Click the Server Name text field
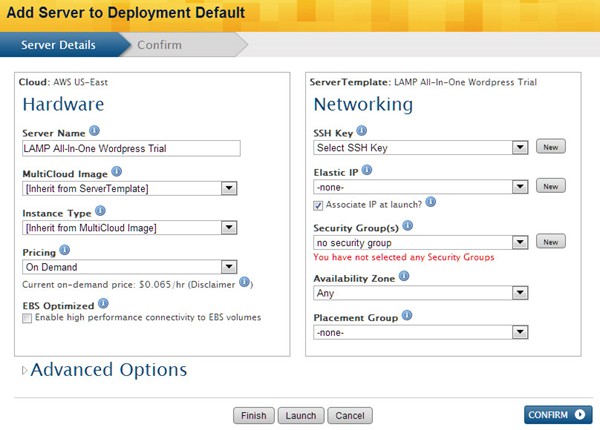 [131, 148]
